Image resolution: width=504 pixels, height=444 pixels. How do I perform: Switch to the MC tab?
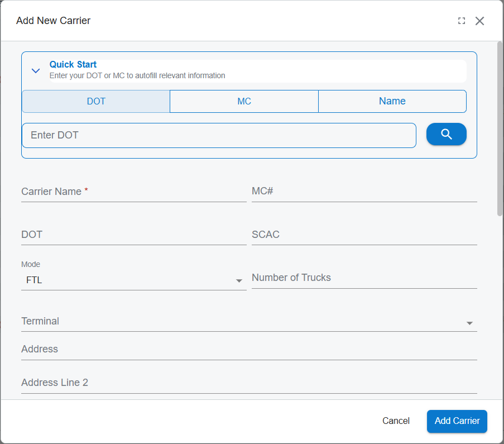click(244, 101)
